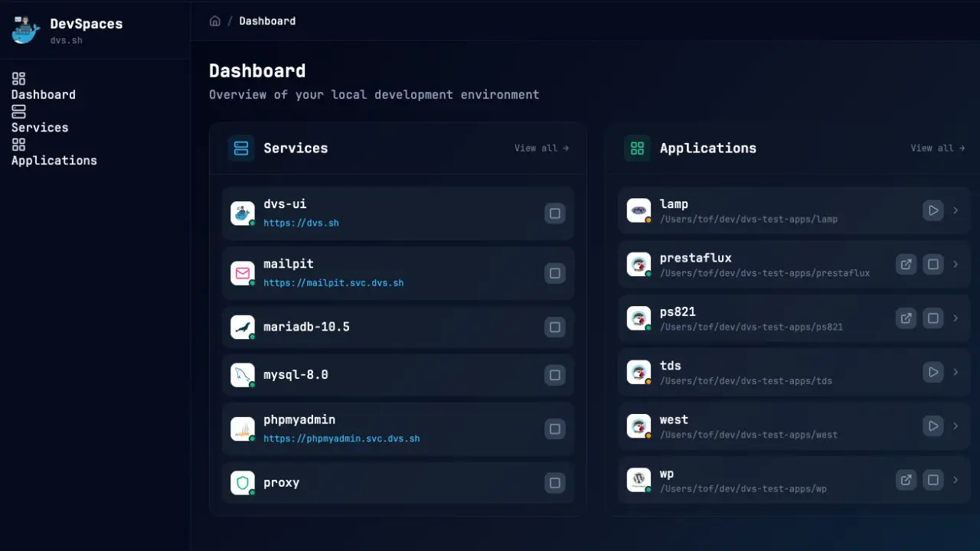Expand the lamp application row
The image size is (980, 551).
coord(955,210)
